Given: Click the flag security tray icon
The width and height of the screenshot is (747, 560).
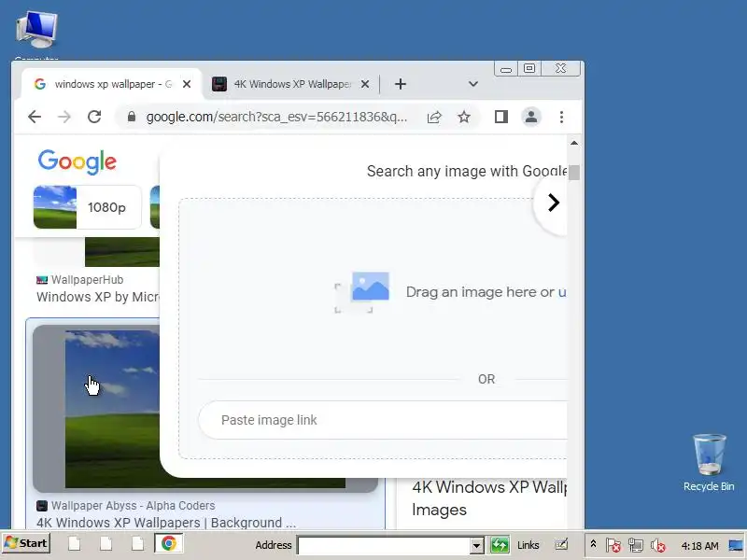Looking at the screenshot, I should click(x=613, y=545).
